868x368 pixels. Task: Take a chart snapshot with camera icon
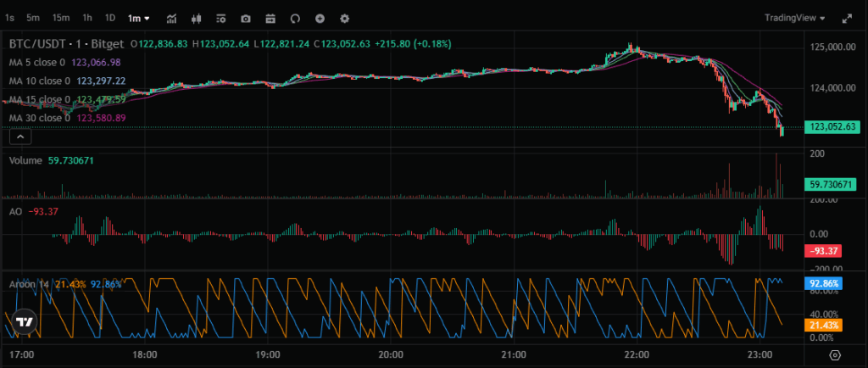246,18
